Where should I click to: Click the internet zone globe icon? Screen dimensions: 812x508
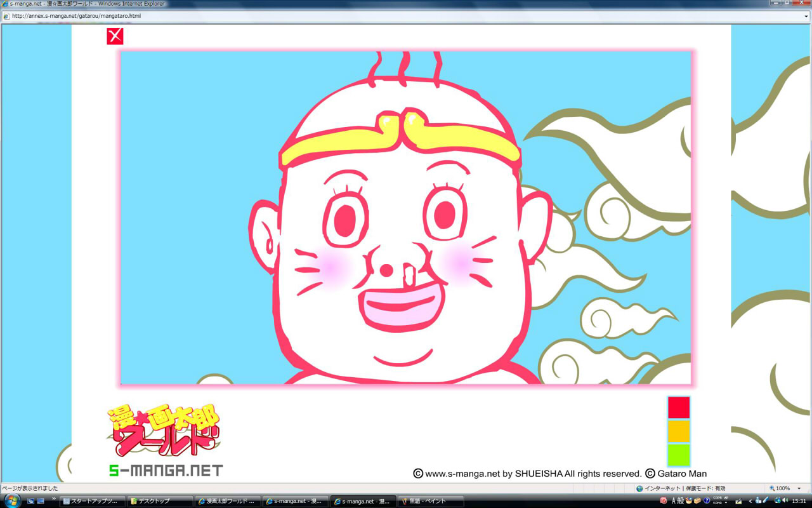pyautogui.click(x=639, y=488)
